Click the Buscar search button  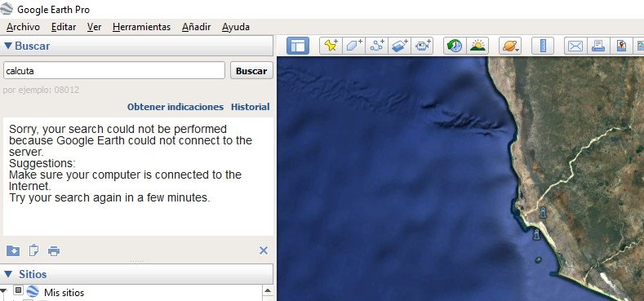(x=251, y=71)
